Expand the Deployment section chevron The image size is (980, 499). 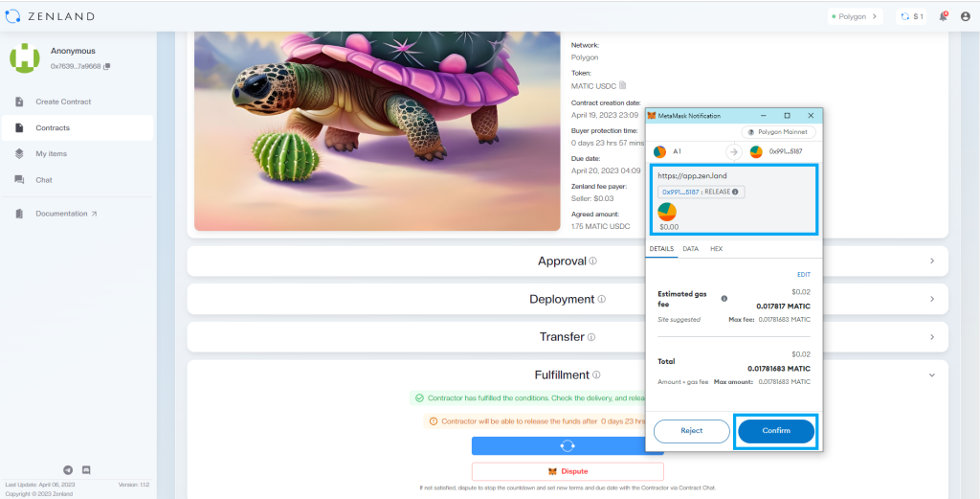pyautogui.click(x=932, y=299)
